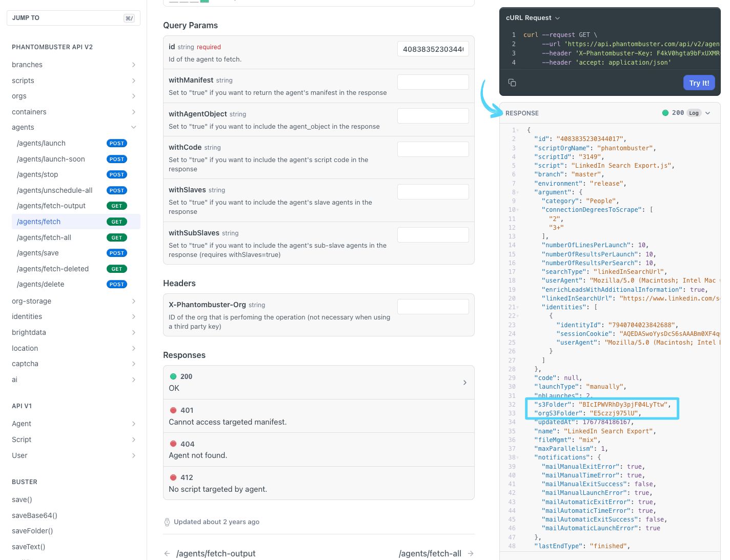Expand the 200 OK response details

pyautogui.click(x=464, y=382)
